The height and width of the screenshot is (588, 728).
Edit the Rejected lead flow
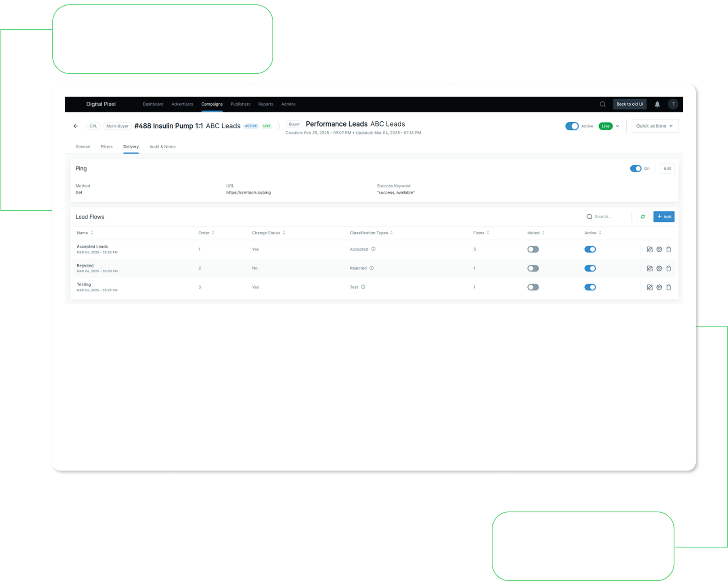tap(650, 268)
